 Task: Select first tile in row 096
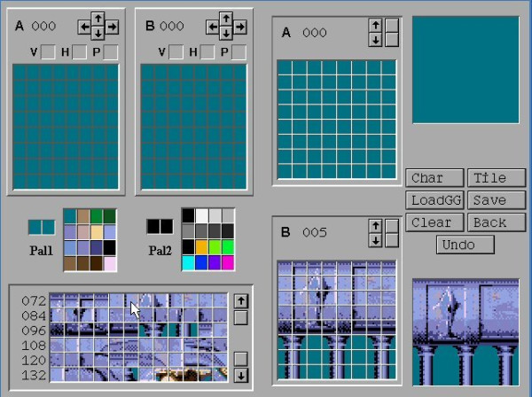(x=57, y=330)
